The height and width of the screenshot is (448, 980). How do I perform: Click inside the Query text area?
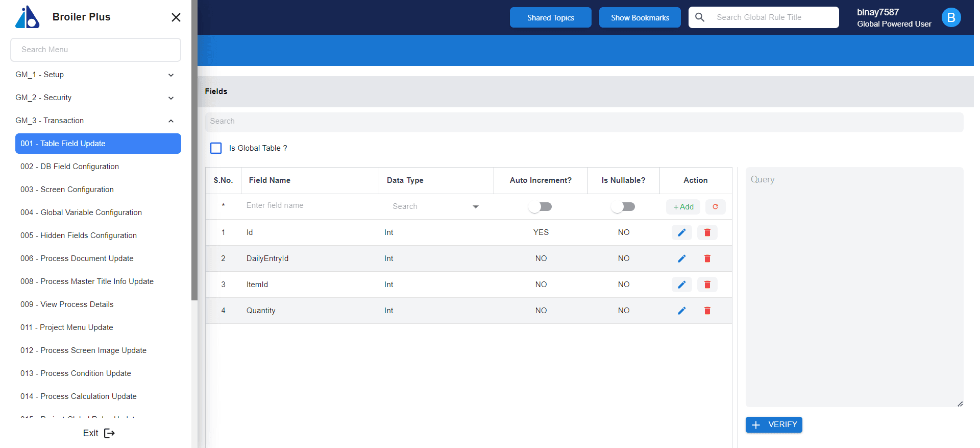click(854, 287)
